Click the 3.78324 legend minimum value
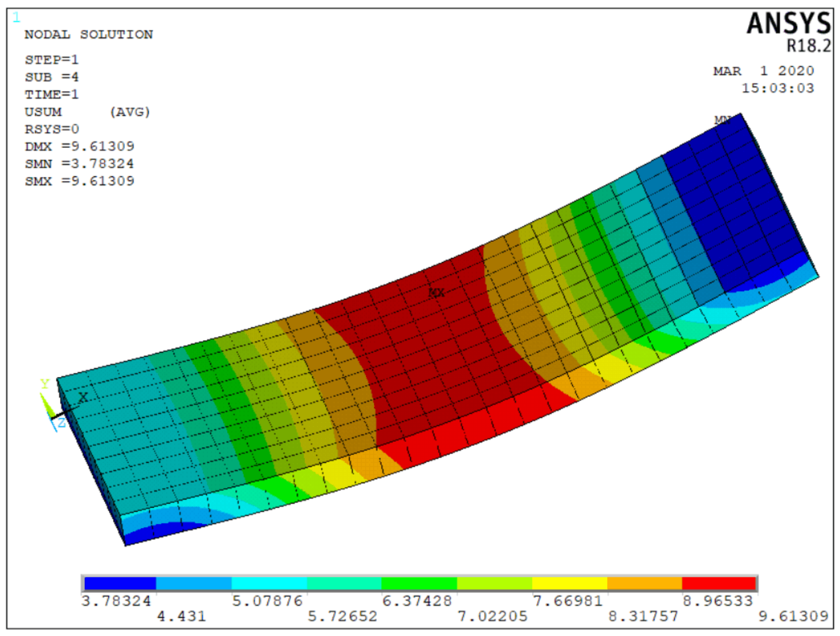The height and width of the screenshot is (636, 840). click(116, 601)
